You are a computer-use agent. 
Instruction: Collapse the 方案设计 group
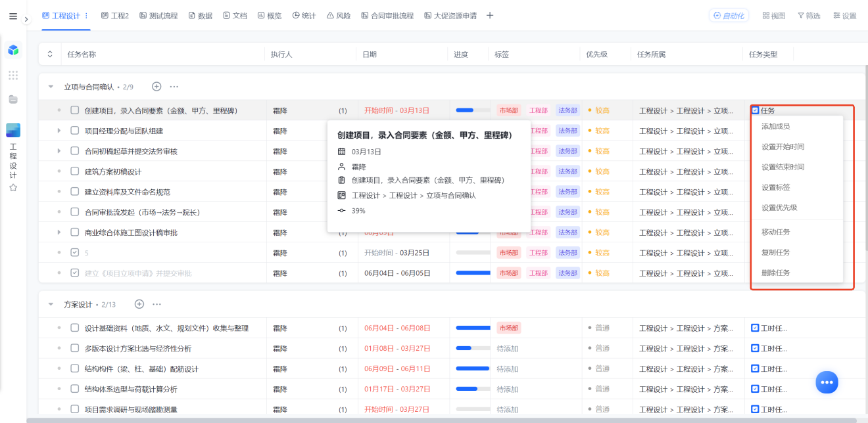51,304
